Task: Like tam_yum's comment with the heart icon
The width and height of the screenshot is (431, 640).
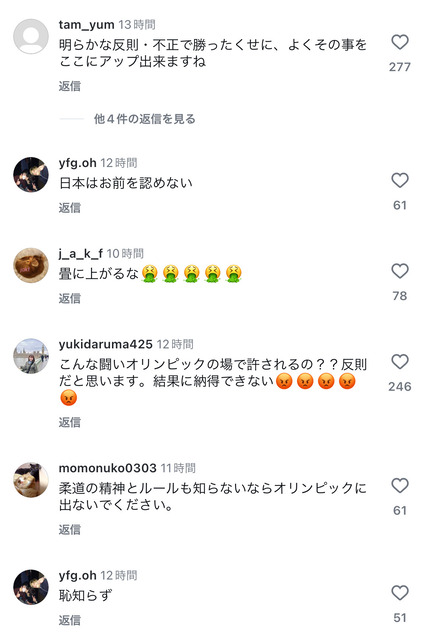Action: 400,42
